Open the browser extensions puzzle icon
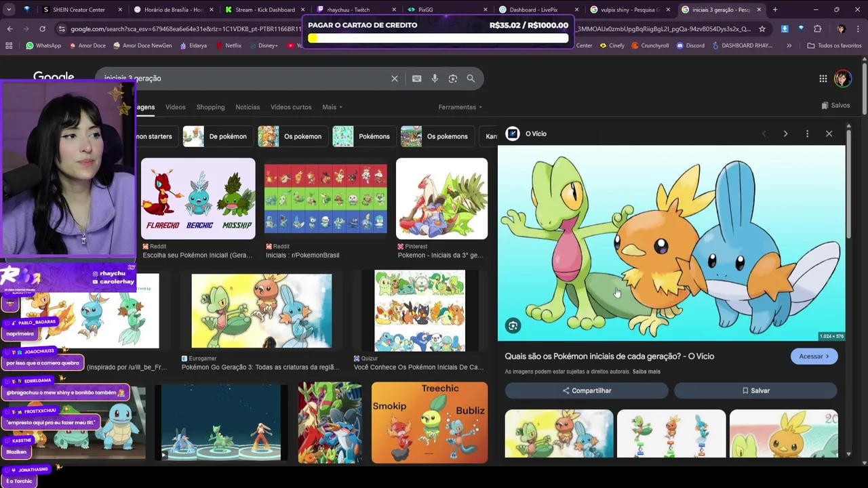 point(817,29)
